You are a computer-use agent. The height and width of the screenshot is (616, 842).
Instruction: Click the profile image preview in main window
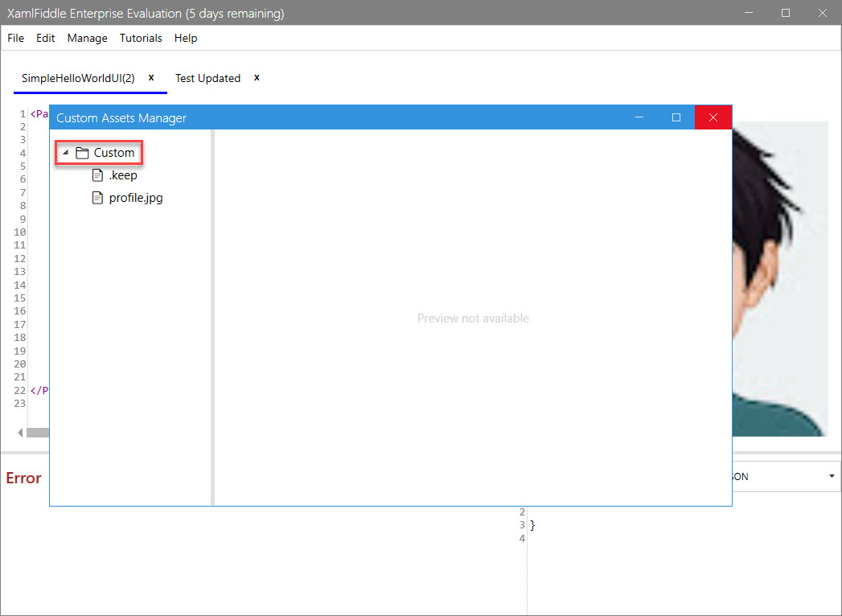click(780, 279)
